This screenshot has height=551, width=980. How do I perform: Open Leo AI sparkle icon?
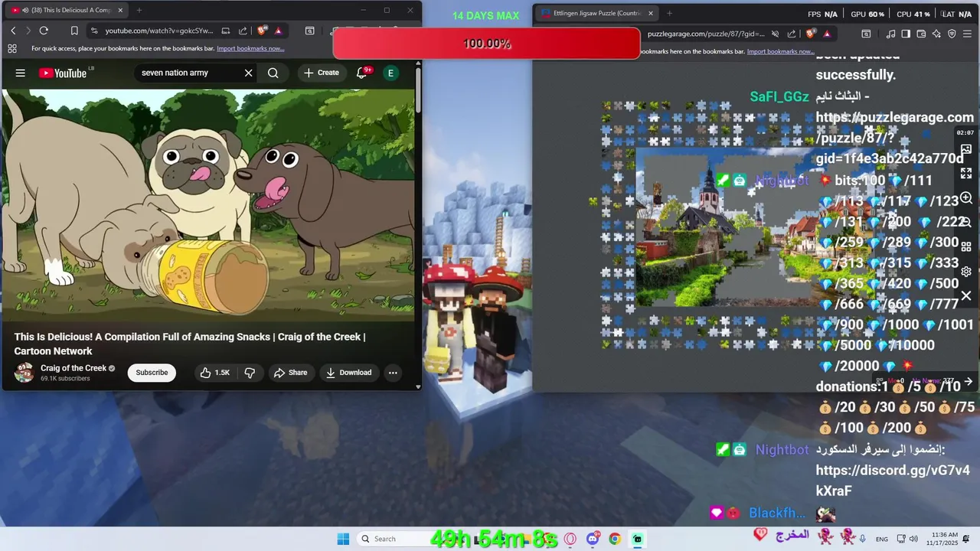936,34
